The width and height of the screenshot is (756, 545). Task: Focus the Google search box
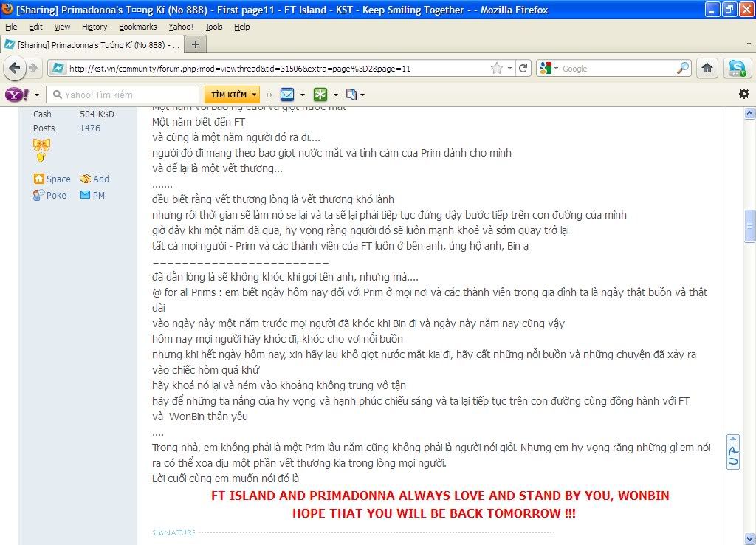(x=618, y=69)
